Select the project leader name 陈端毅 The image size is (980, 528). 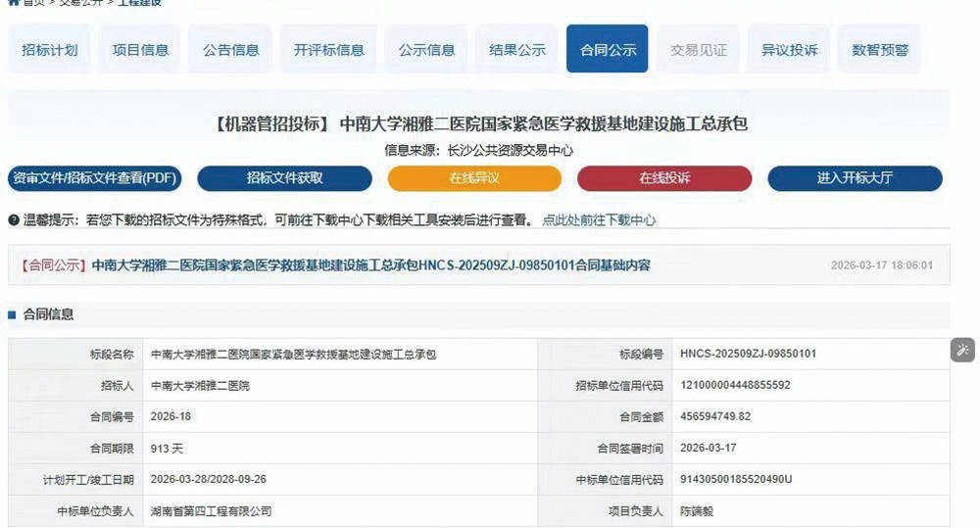(696, 511)
